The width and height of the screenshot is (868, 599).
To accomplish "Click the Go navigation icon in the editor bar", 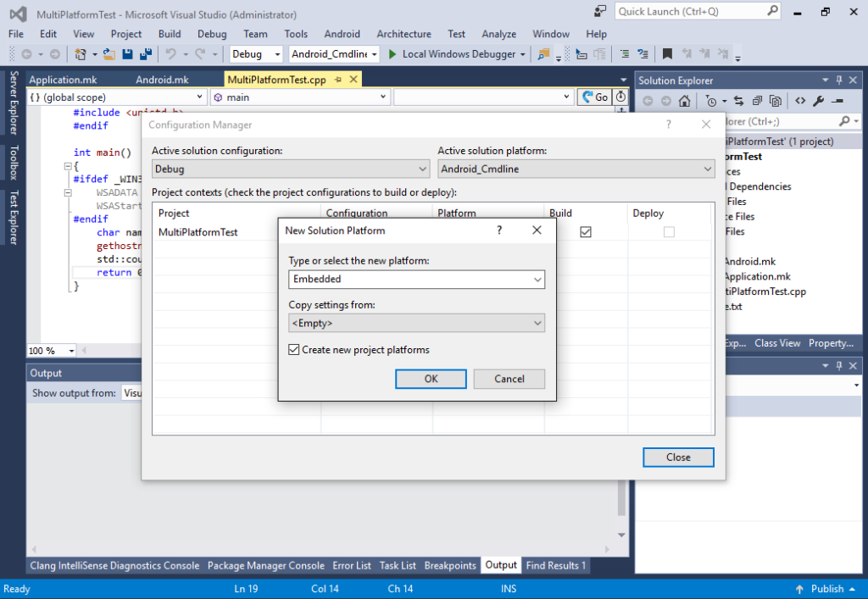I will [596, 97].
